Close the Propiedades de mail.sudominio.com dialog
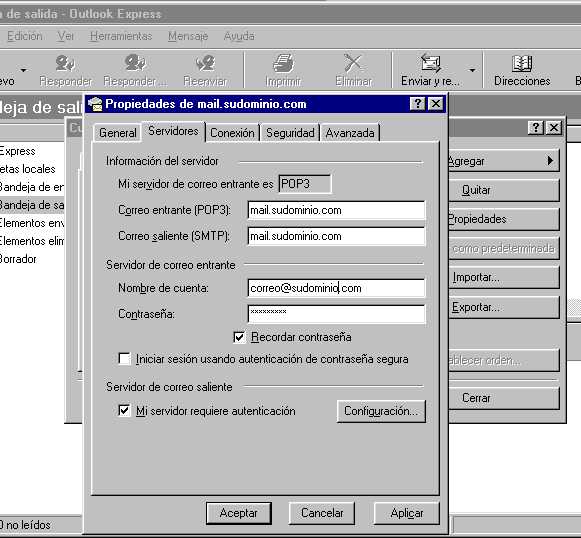The width and height of the screenshot is (581, 538). [436, 104]
